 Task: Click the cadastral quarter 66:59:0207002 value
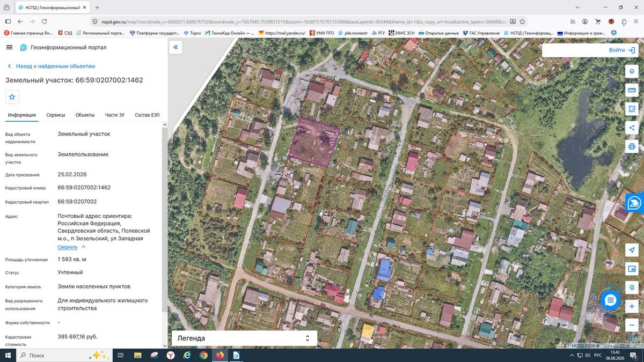click(x=77, y=202)
